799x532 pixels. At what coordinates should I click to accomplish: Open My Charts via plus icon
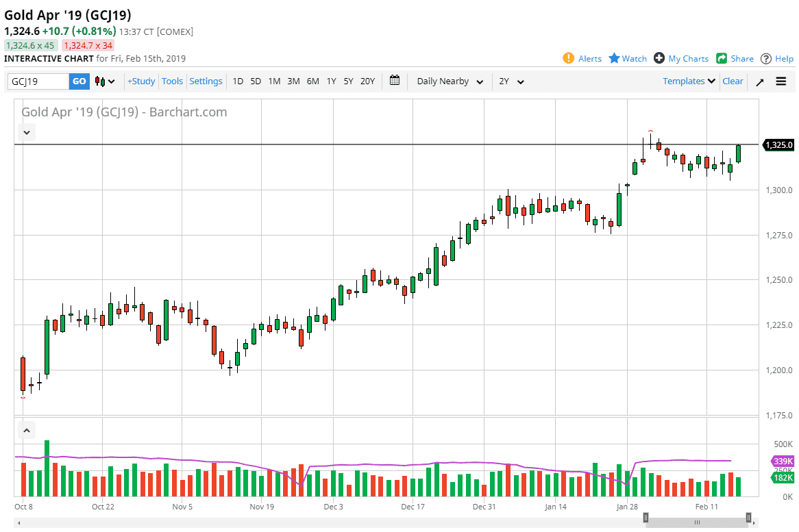tap(659, 58)
